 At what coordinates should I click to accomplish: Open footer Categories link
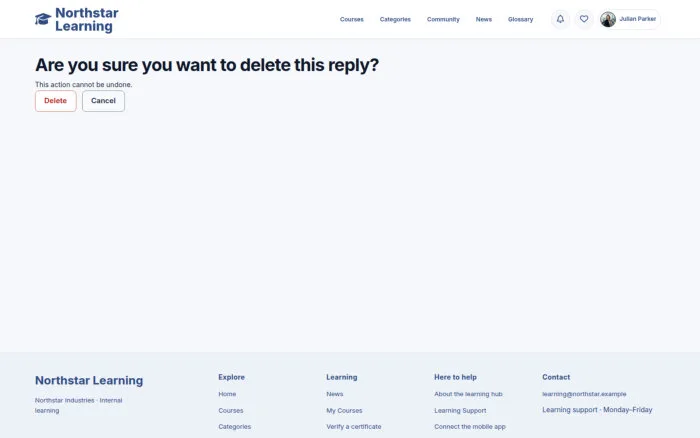click(x=234, y=427)
